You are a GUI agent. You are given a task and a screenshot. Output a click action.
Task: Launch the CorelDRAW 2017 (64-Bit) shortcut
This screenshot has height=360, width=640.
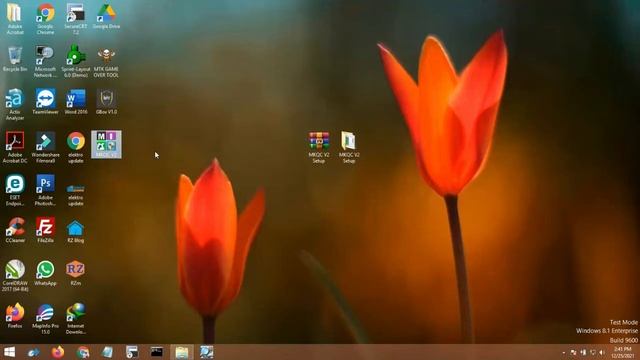15,276
